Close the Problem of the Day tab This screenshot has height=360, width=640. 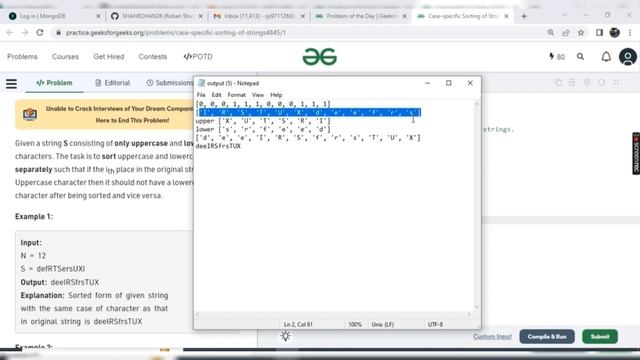point(404,16)
